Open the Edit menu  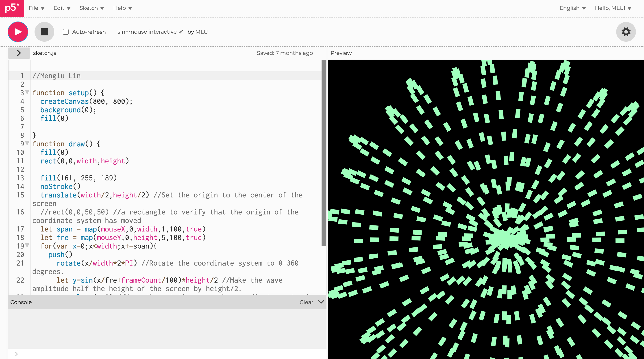(62, 8)
